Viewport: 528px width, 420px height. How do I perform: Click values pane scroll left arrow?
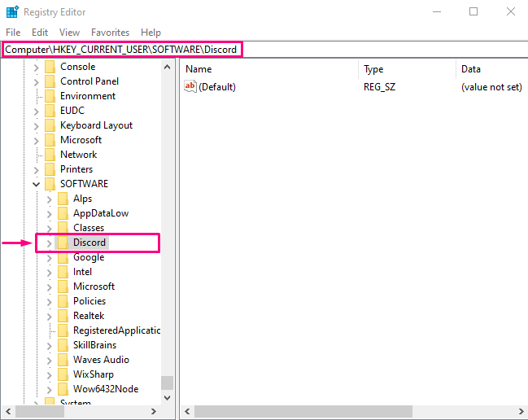(x=187, y=411)
